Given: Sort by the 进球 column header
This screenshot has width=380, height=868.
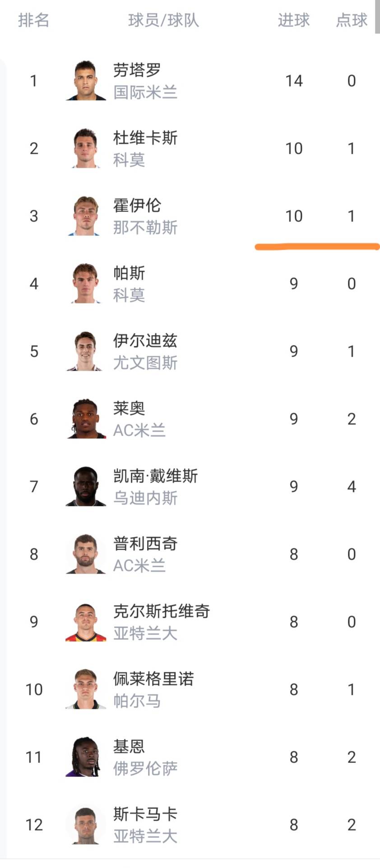Looking at the screenshot, I should click(x=294, y=20).
